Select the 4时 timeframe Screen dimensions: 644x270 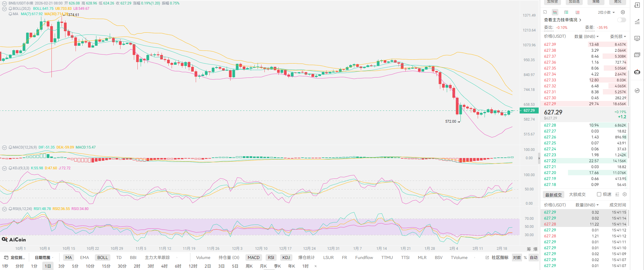164,266
